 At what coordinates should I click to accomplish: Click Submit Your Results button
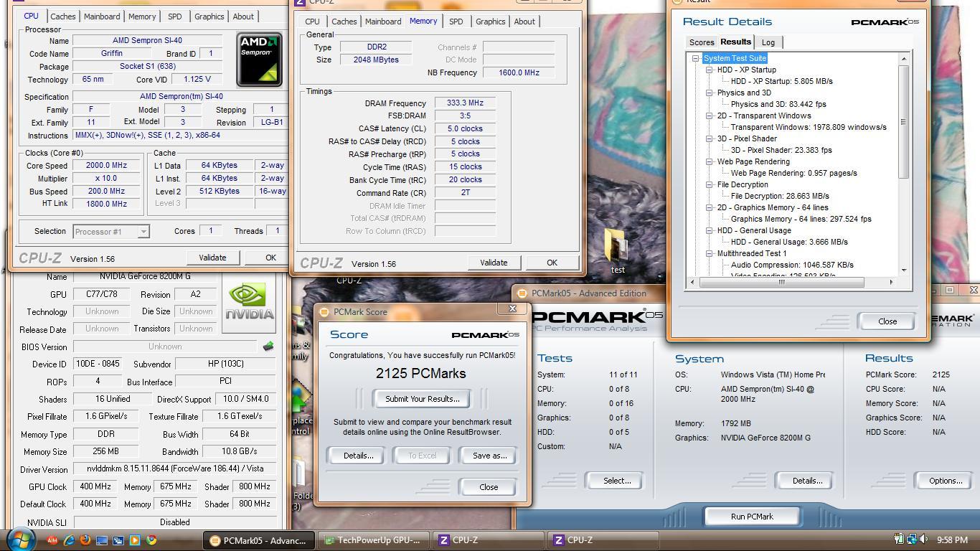tap(423, 399)
